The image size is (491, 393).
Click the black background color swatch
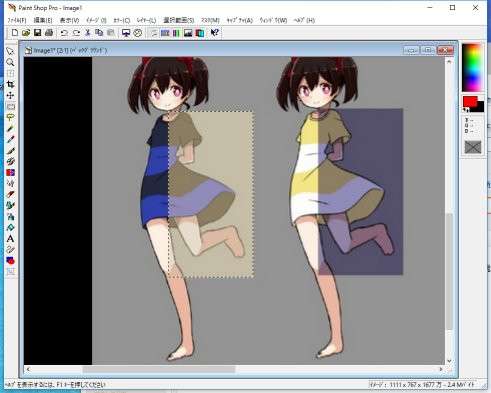point(480,107)
